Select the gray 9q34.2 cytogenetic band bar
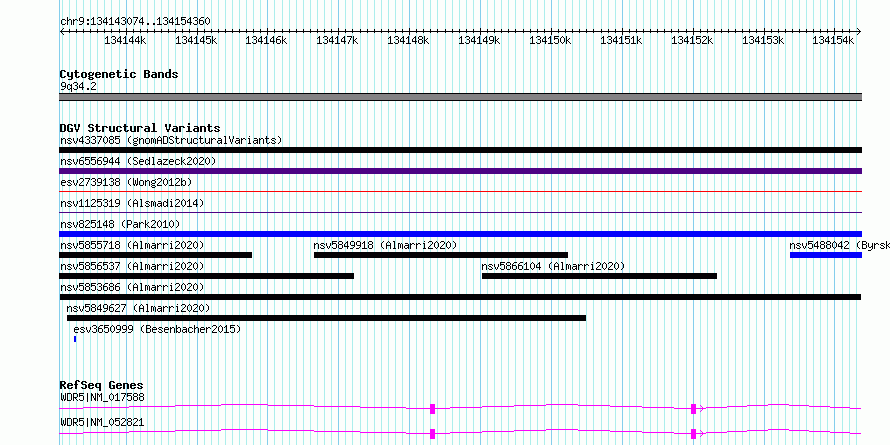This screenshot has width=890, height=445. tap(460, 97)
